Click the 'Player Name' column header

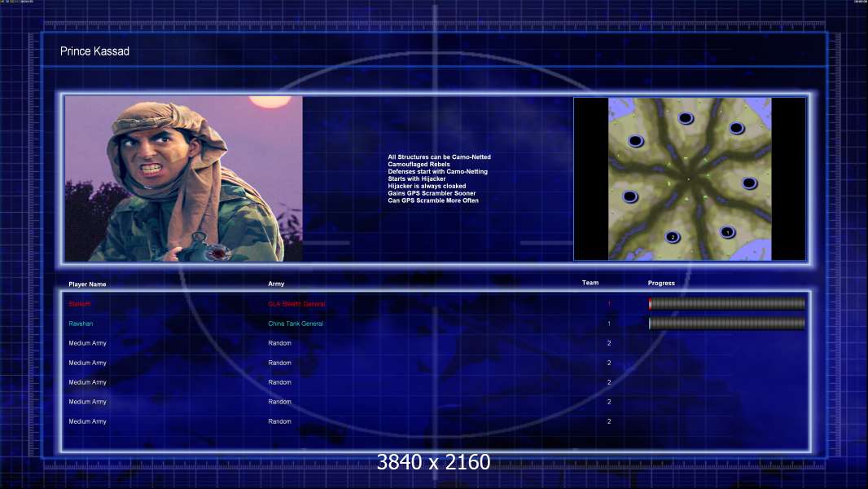point(87,284)
